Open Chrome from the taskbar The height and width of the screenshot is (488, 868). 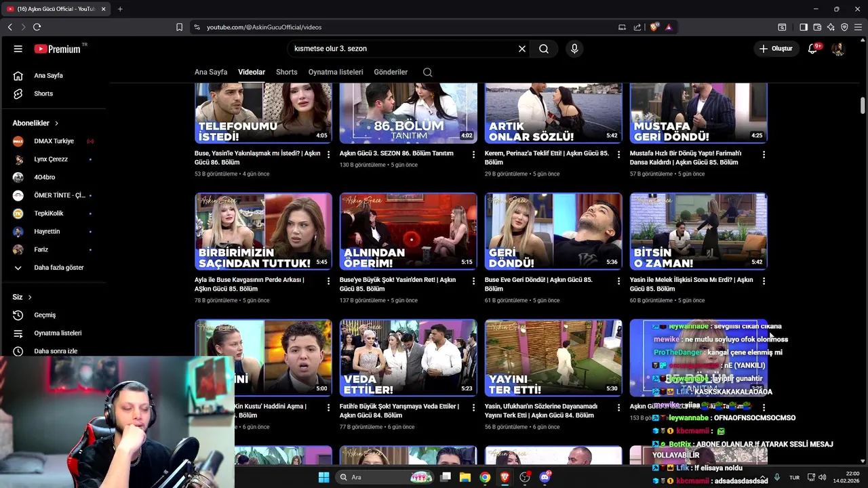(485, 477)
